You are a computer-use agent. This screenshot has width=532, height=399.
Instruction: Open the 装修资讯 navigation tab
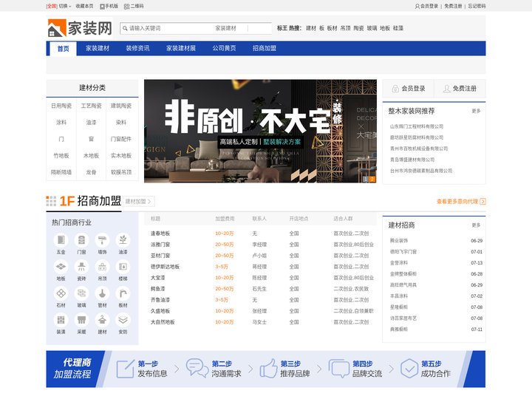pyautogui.click(x=137, y=49)
